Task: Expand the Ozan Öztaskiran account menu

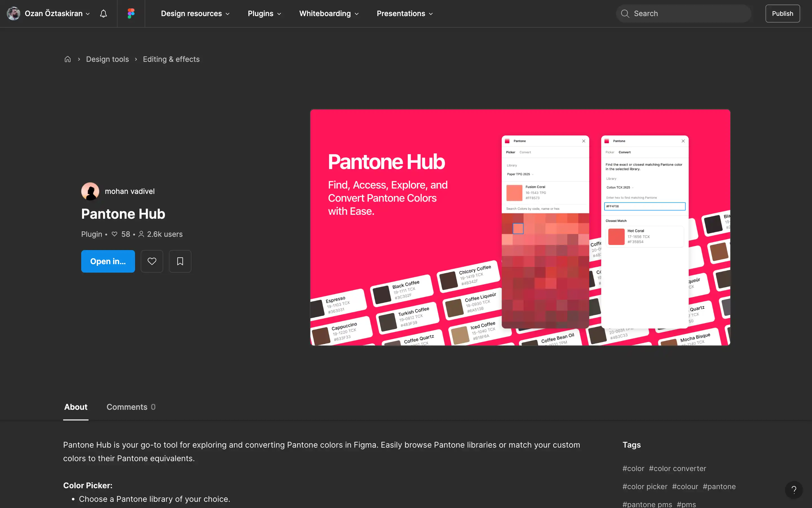Action: point(57,14)
